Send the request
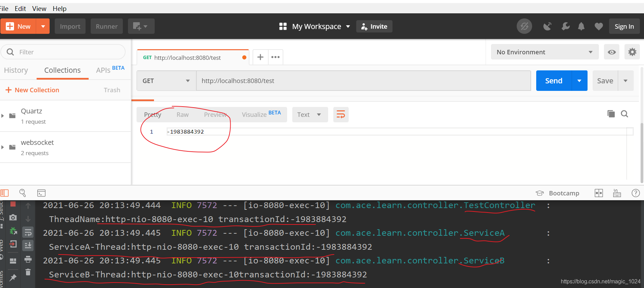 point(554,81)
